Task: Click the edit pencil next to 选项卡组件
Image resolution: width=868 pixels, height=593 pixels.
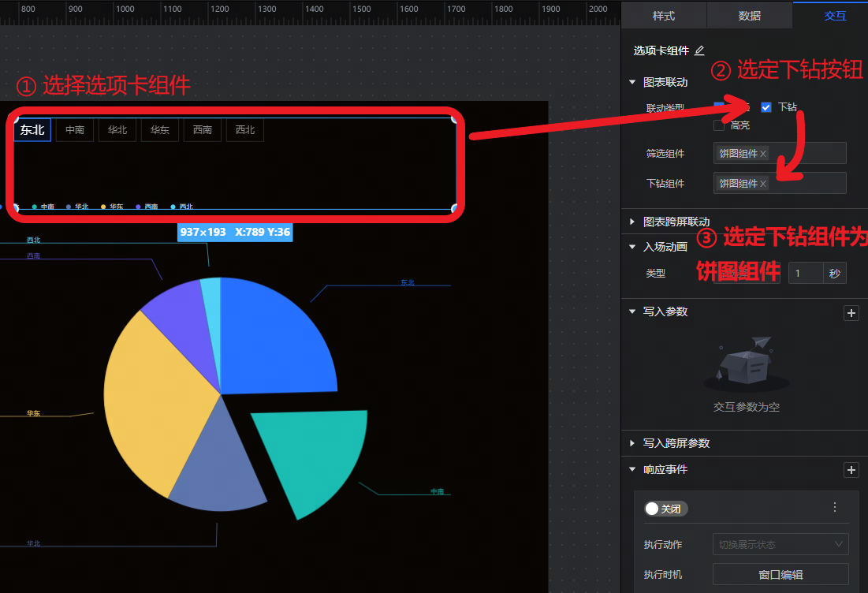Action: [699, 50]
